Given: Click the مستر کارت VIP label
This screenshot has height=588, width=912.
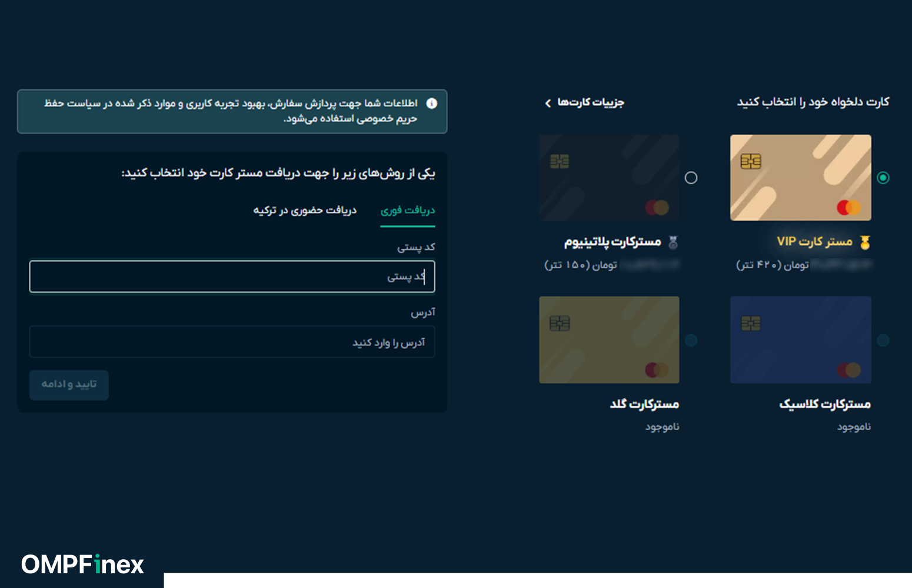Looking at the screenshot, I should [x=814, y=242].
